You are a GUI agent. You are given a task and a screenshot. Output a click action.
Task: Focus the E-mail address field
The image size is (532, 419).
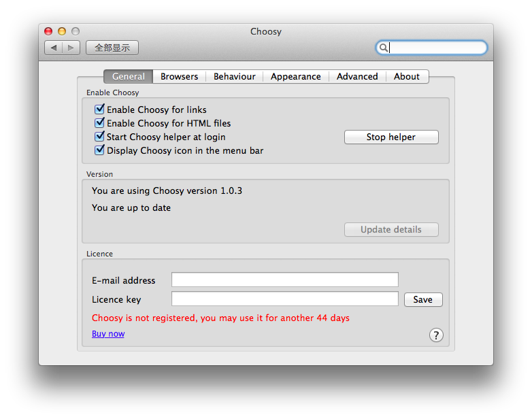click(x=284, y=280)
